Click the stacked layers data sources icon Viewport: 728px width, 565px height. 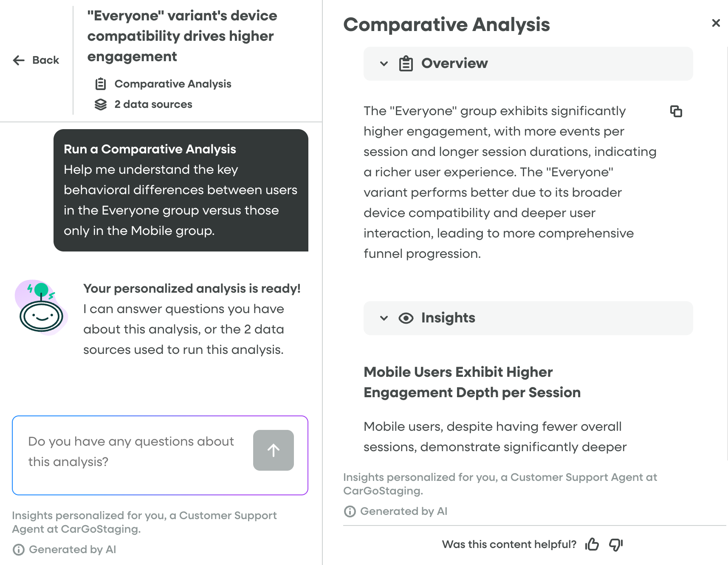pyautogui.click(x=101, y=105)
